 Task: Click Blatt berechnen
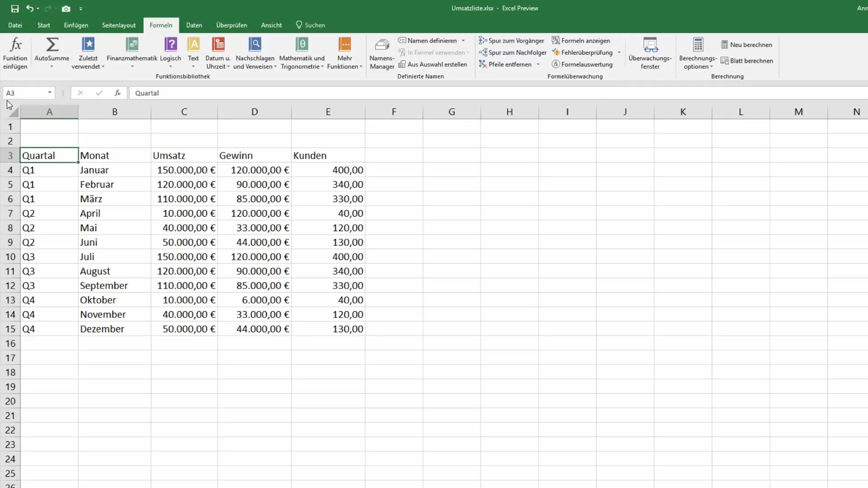[x=747, y=61]
